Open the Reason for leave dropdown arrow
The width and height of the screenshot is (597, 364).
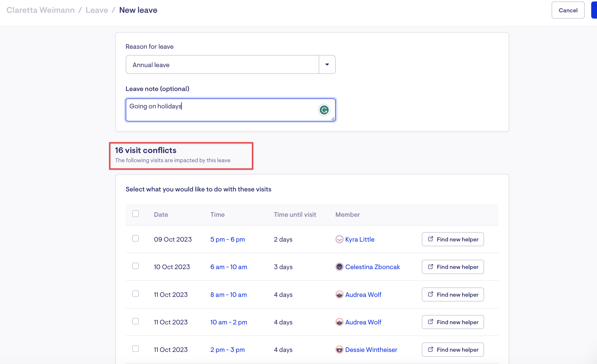(327, 64)
